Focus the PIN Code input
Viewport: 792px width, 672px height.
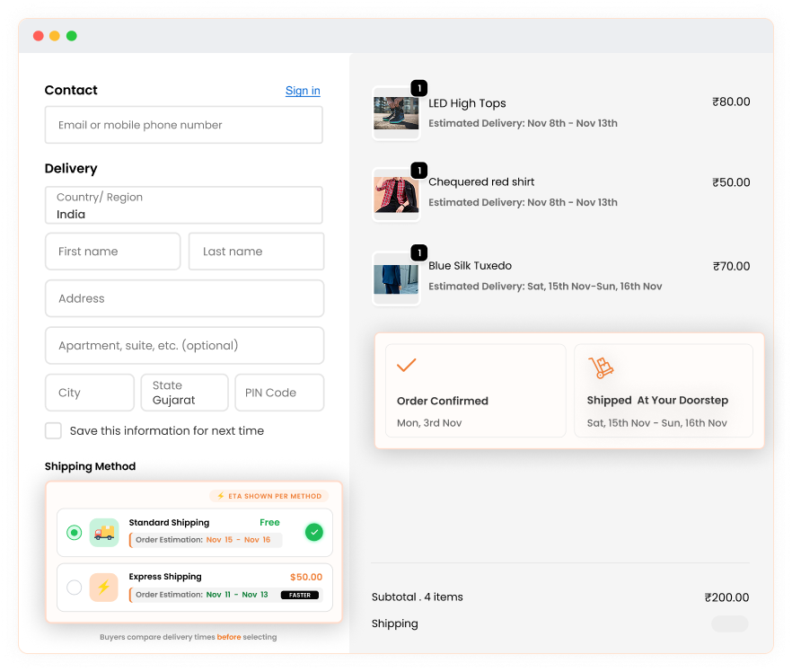tap(279, 393)
